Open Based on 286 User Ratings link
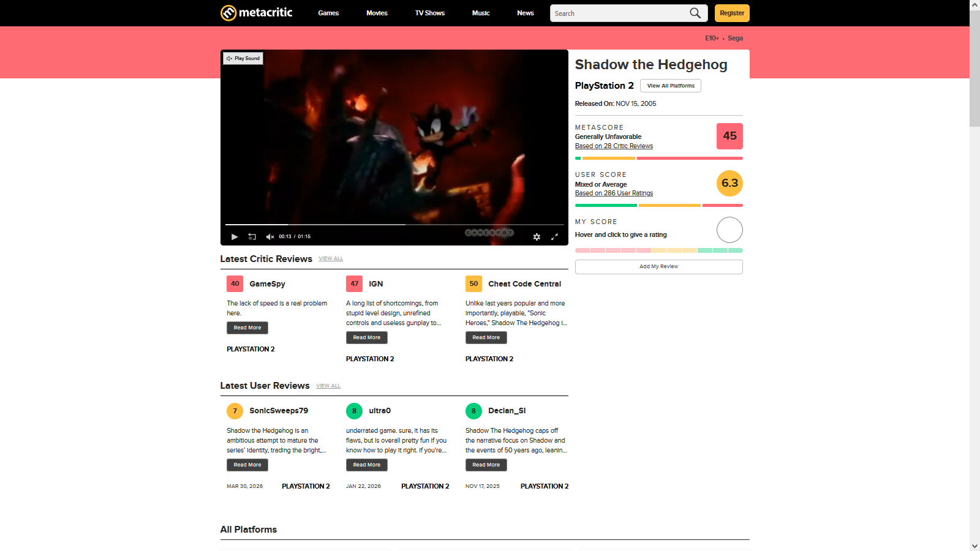 [614, 193]
